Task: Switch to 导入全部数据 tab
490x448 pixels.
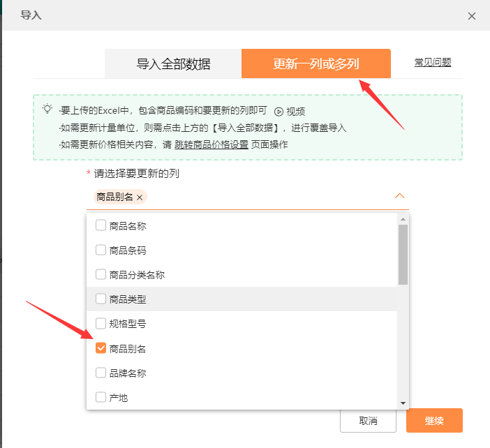Action: 173,64
